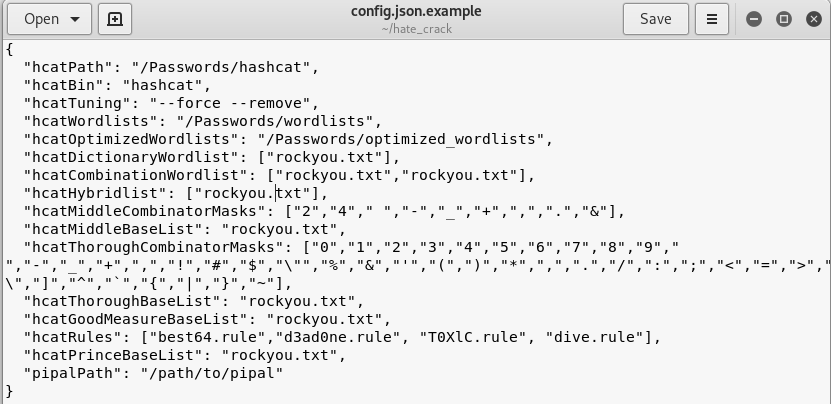The image size is (831, 404).
Task: Save the config.json.example file
Action: [x=655, y=19]
